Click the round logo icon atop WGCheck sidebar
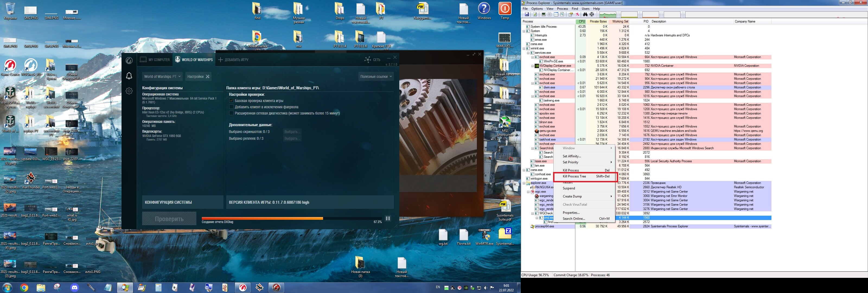 [x=129, y=61]
